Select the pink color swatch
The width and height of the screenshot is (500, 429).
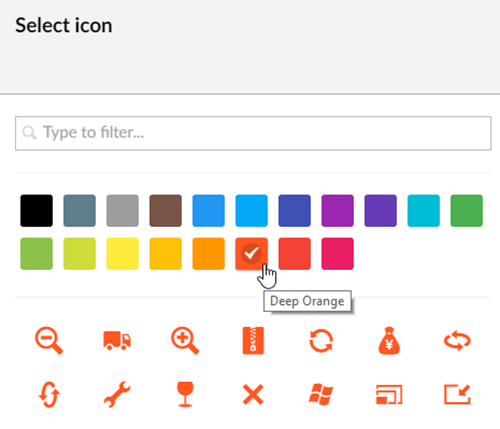point(337,254)
